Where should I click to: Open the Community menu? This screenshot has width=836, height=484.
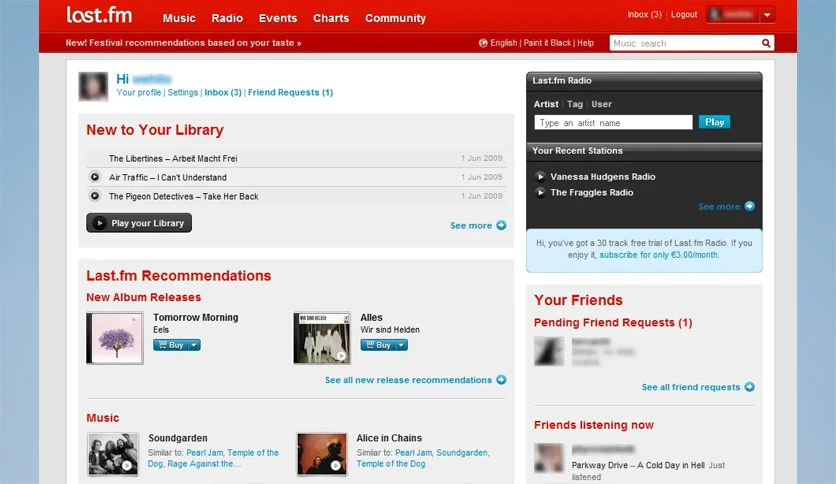pos(396,18)
